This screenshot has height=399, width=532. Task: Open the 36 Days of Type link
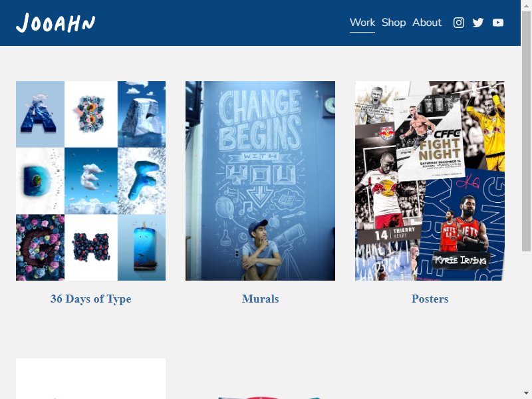point(90,299)
